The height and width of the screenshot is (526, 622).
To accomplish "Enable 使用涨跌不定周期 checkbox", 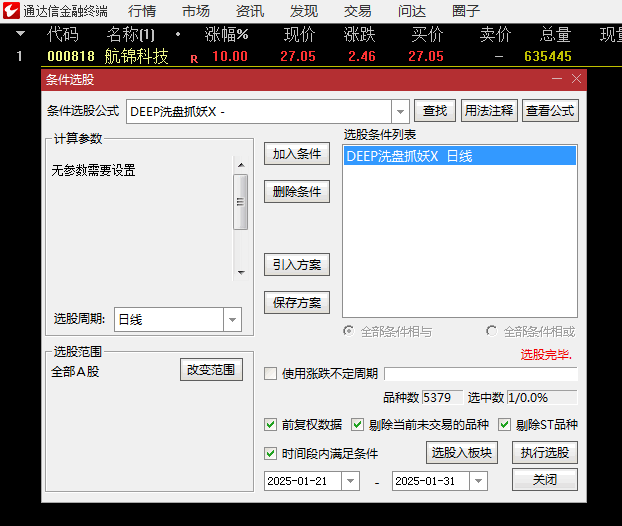I will point(271,373).
